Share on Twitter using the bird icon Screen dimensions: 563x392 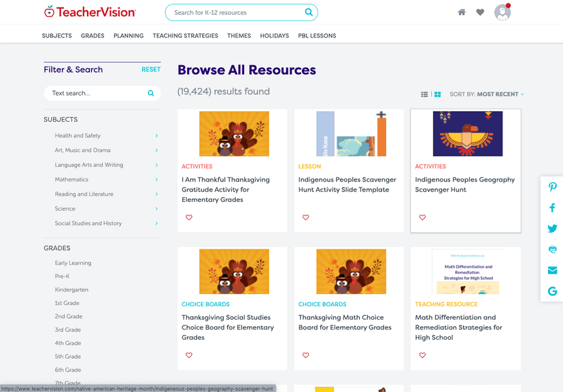point(552,228)
